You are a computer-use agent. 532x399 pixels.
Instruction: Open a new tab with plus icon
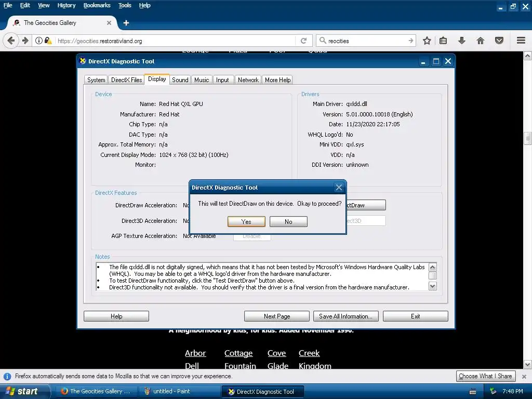pyautogui.click(x=126, y=23)
